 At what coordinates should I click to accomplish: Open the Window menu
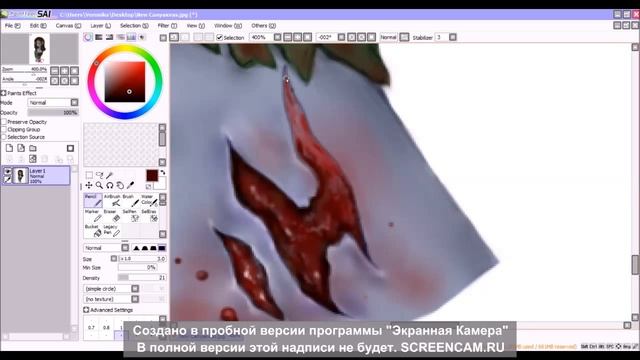228,25
